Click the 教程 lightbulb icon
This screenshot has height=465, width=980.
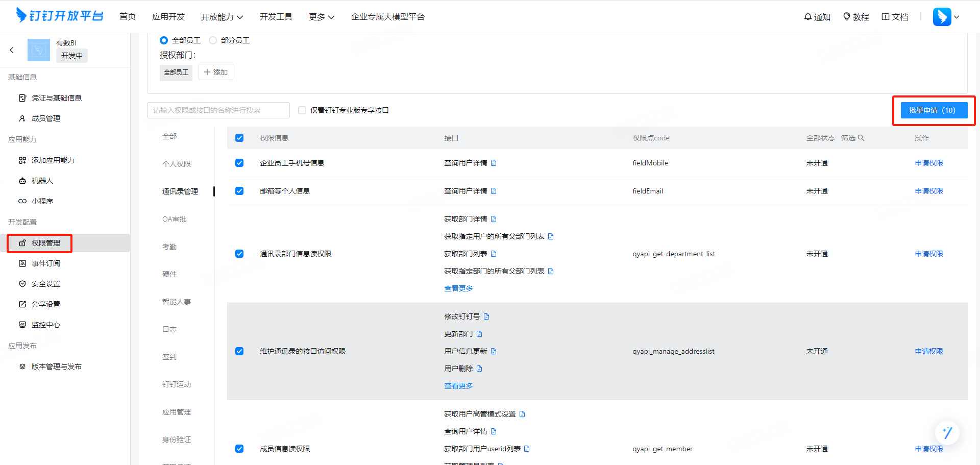tap(846, 17)
